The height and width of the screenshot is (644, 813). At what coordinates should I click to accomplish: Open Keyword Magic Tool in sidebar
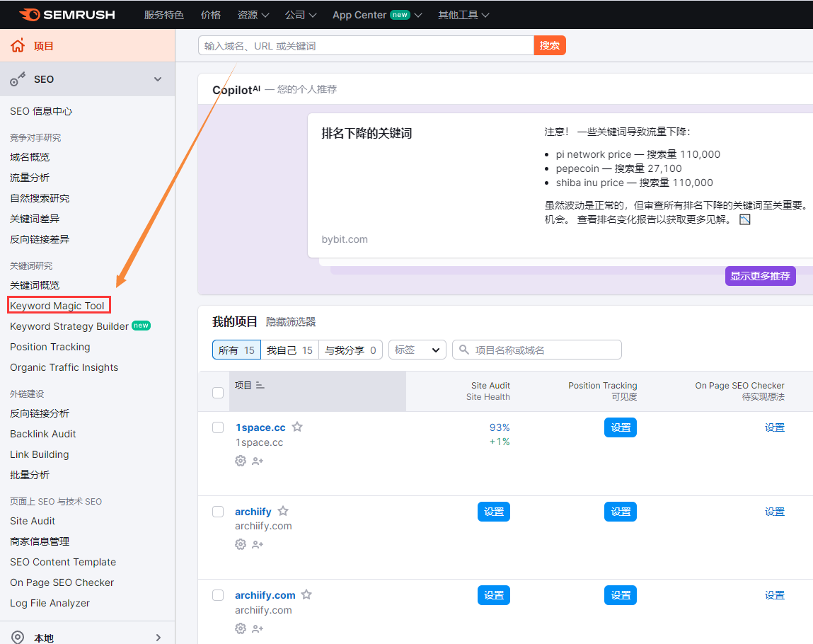57,306
